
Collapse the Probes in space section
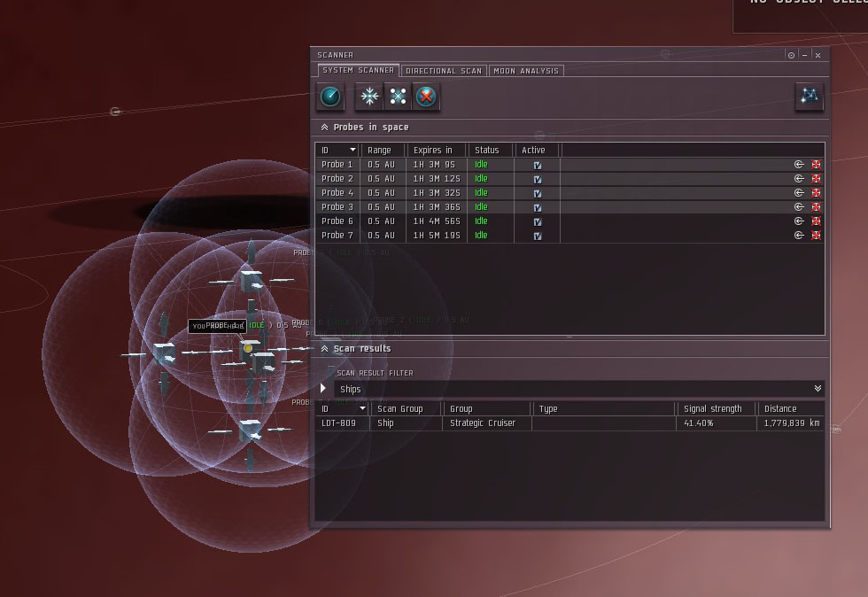(324, 128)
